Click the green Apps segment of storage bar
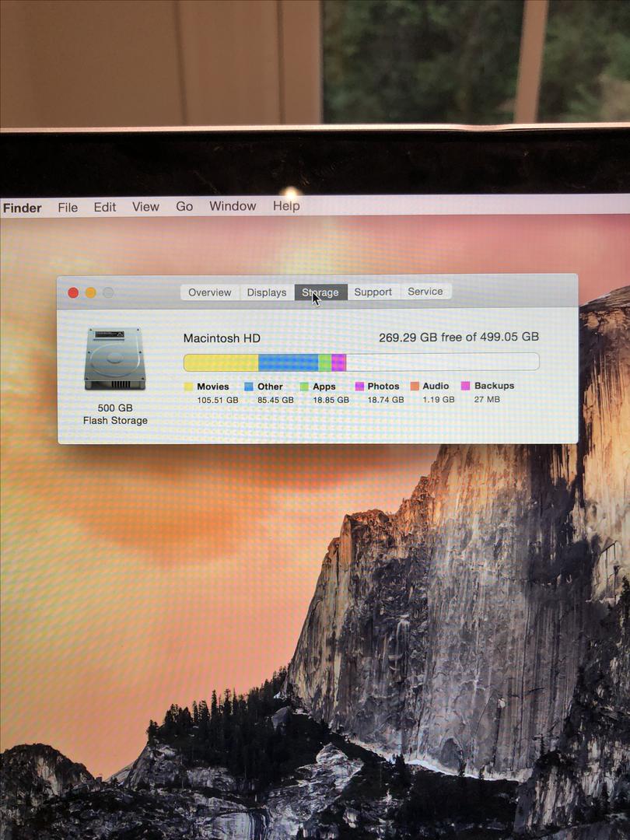The height and width of the screenshot is (840, 630). (324, 362)
